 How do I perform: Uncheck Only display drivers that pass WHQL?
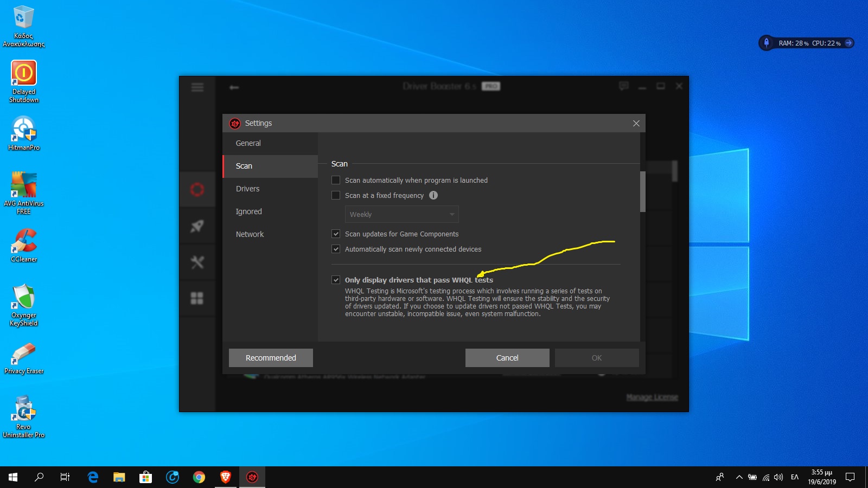coord(336,280)
